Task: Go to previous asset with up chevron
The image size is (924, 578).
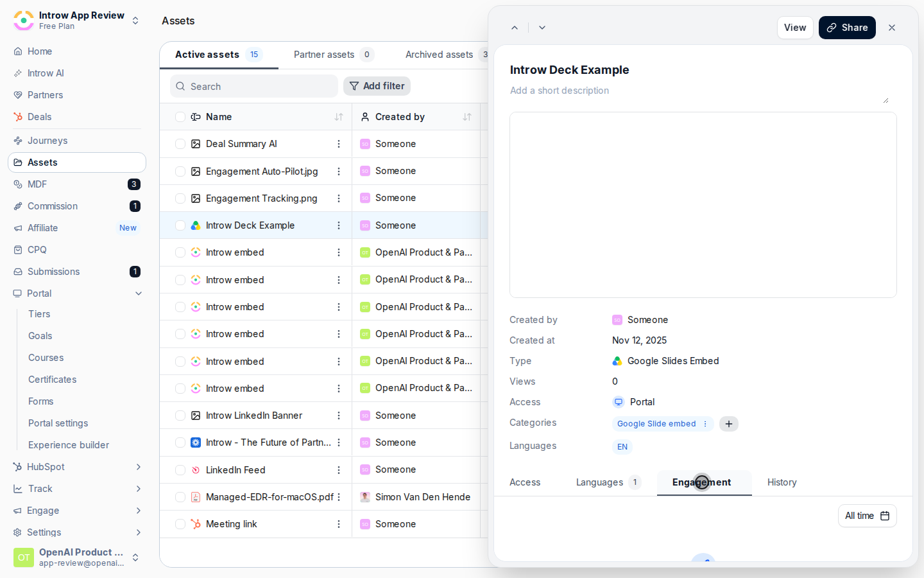Action: [x=515, y=28]
